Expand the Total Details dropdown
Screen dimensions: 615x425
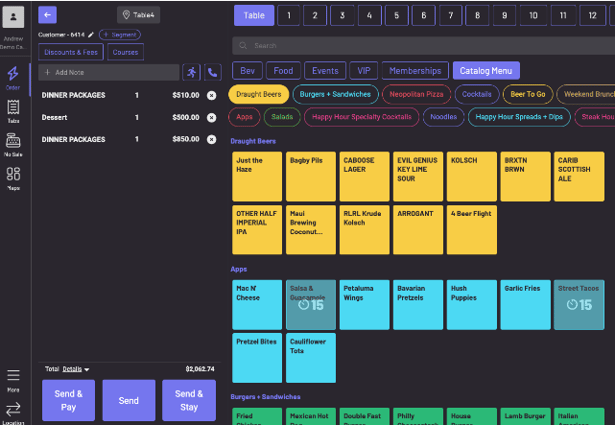[x=75, y=369]
